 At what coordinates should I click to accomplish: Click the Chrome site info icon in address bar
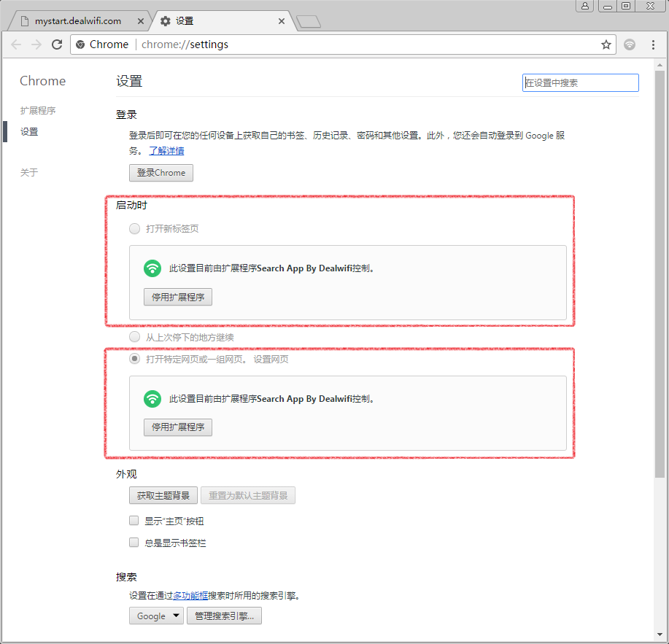[80, 44]
